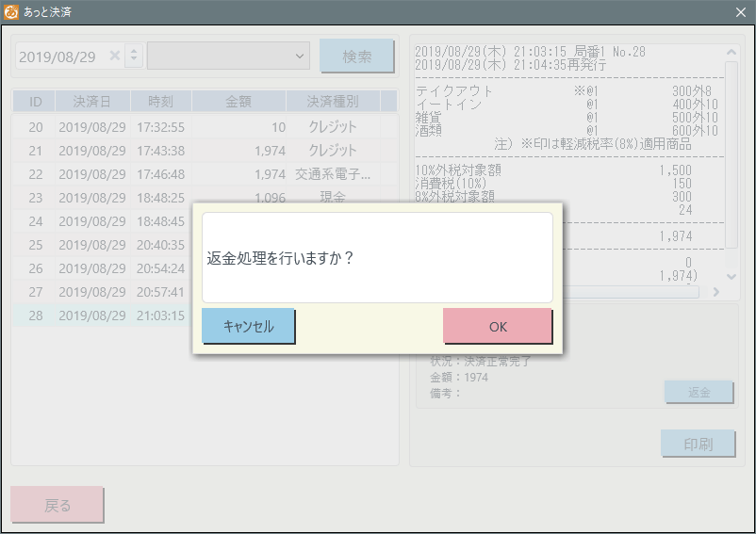Clear the date with the X icon
This screenshot has height=534, width=756.
[115, 57]
